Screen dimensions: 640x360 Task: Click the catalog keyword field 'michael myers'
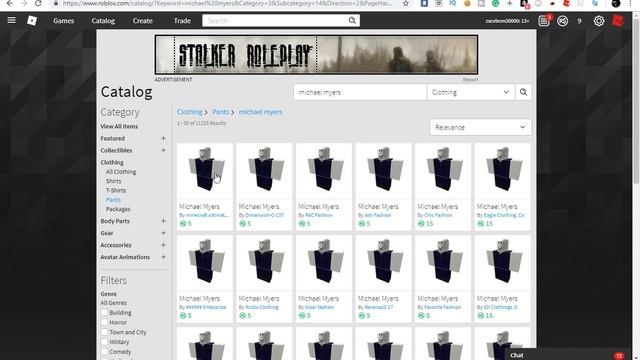click(x=360, y=92)
